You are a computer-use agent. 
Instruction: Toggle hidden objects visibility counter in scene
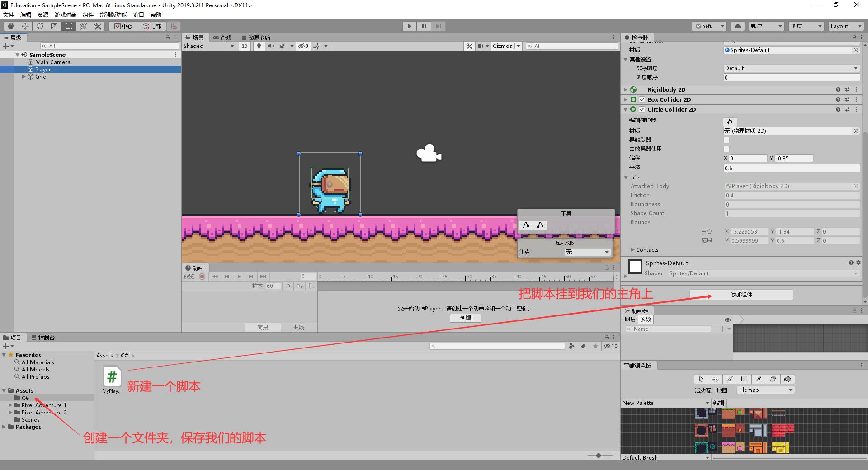[303, 46]
